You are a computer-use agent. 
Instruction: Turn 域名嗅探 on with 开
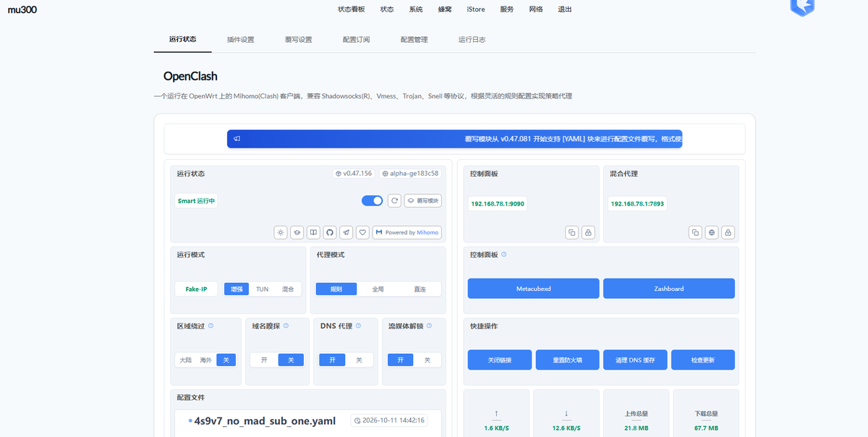[x=264, y=360]
